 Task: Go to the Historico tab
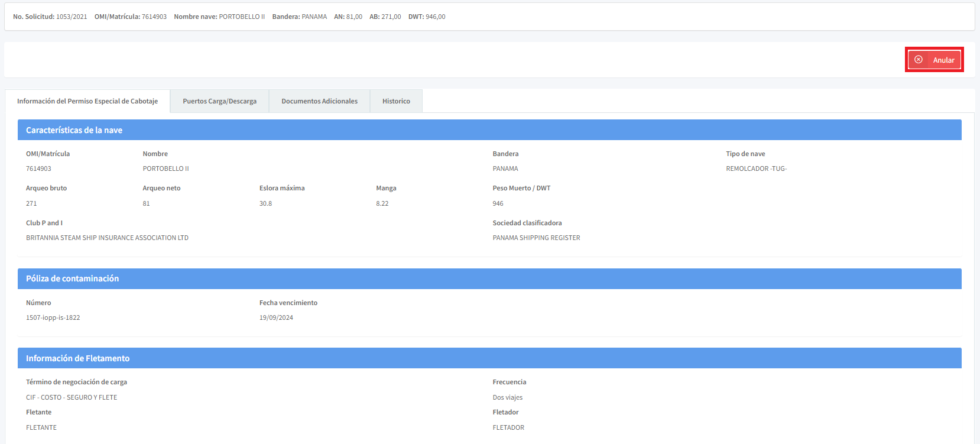pyautogui.click(x=396, y=101)
